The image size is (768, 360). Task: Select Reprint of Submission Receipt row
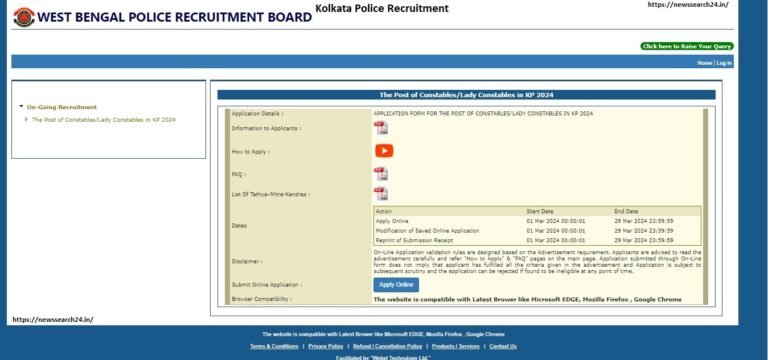coord(537,240)
